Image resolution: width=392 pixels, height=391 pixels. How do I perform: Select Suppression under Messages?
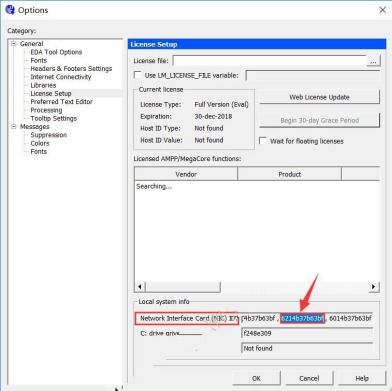click(49, 135)
